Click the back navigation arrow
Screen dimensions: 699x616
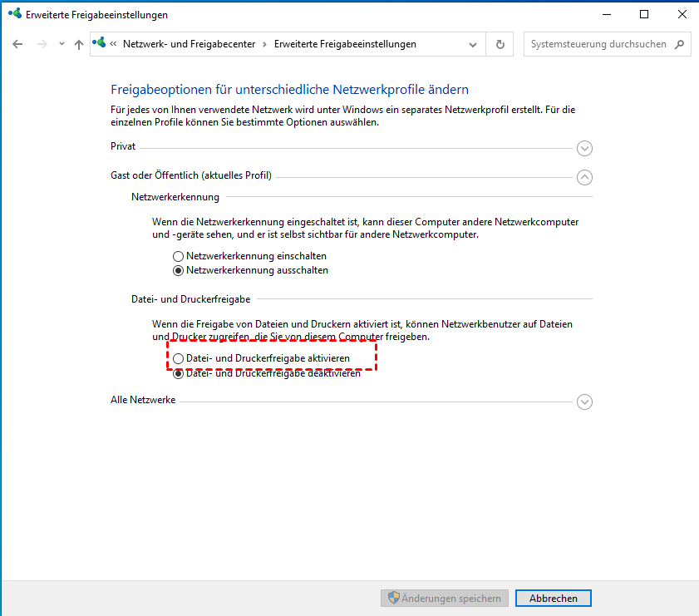pyautogui.click(x=17, y=44)
